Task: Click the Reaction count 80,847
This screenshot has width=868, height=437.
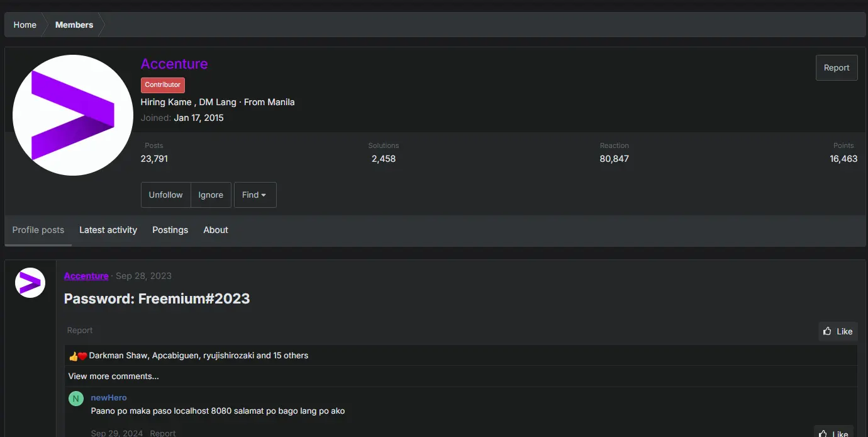Action: tap(615, 159)
